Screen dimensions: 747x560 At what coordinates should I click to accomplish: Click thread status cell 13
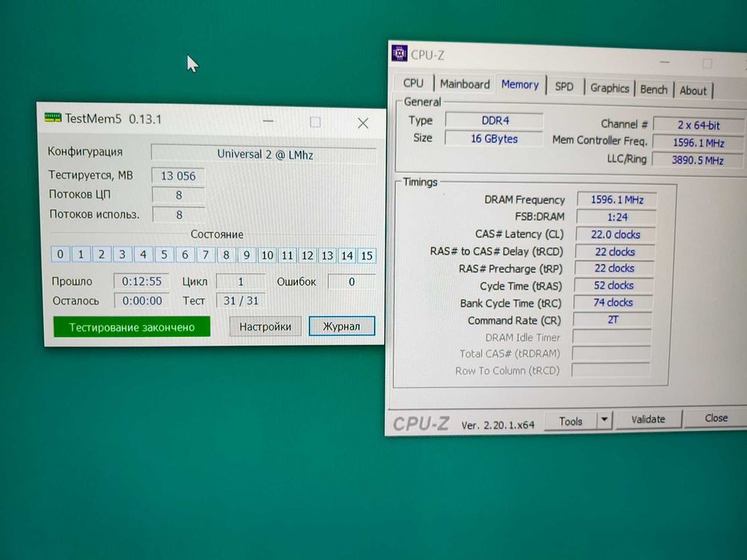click(x=327, y=256)
